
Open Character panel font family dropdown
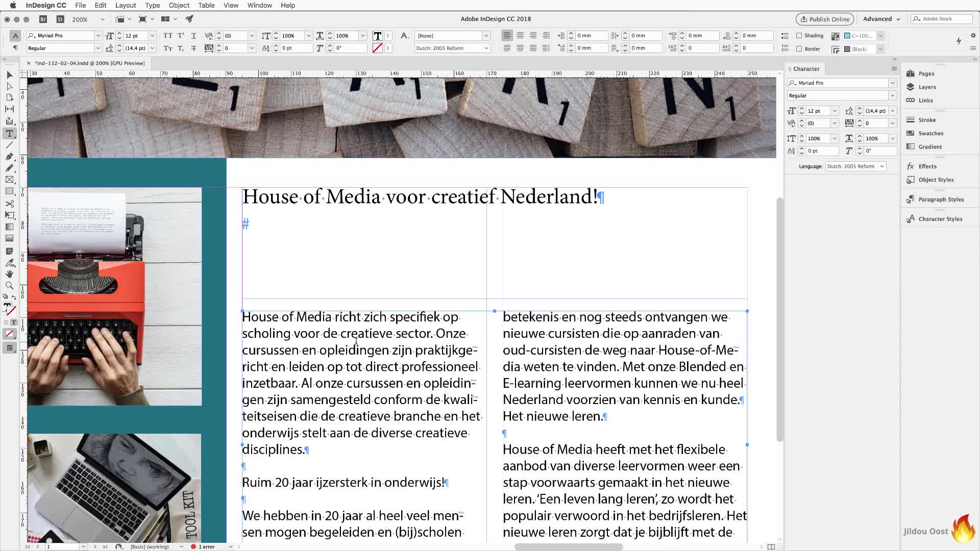pos(892,83)
